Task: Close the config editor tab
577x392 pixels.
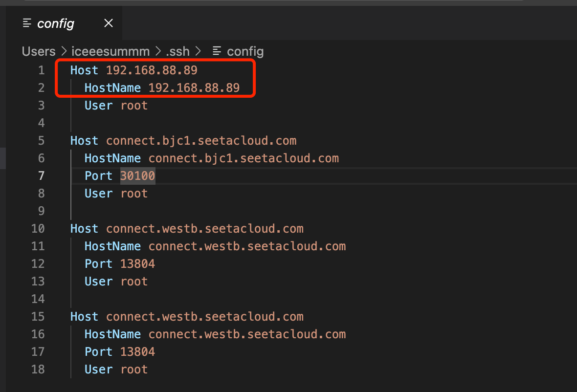Action: point(108,23)
